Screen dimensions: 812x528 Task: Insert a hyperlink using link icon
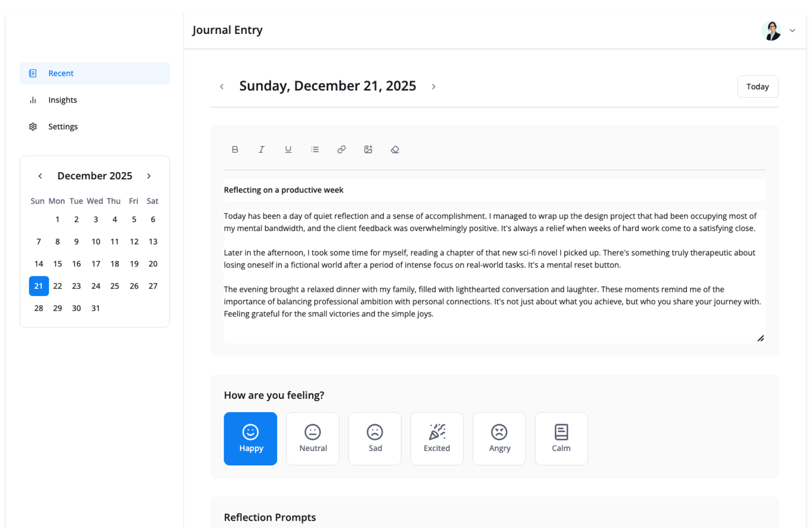341,149
